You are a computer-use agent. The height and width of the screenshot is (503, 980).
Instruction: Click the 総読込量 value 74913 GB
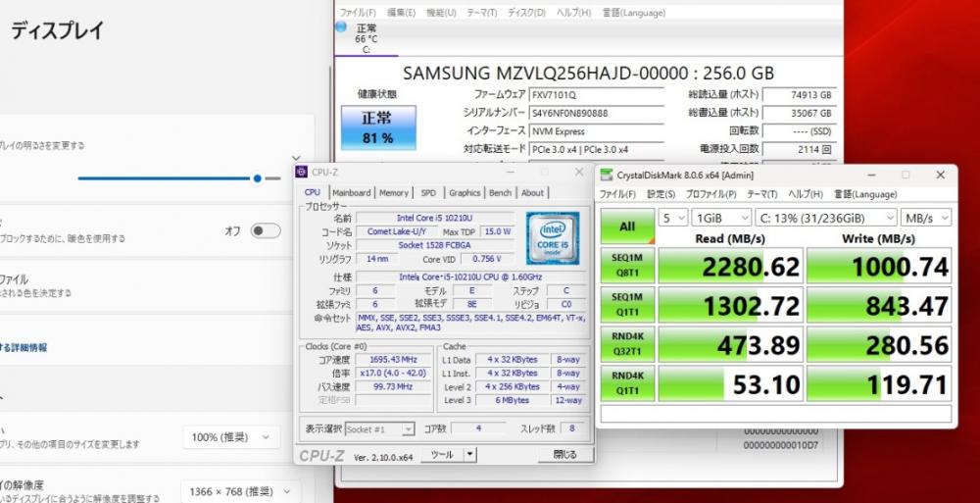pos(800,95)
